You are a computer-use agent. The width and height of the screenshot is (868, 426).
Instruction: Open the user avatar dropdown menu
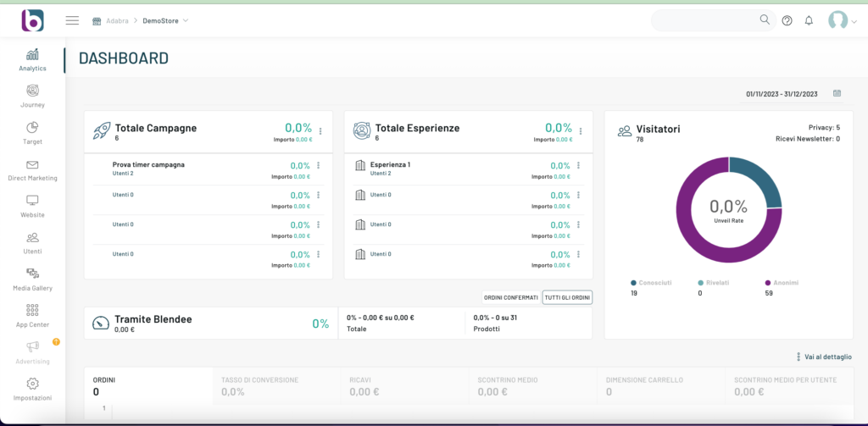click(x=842, y=21)
